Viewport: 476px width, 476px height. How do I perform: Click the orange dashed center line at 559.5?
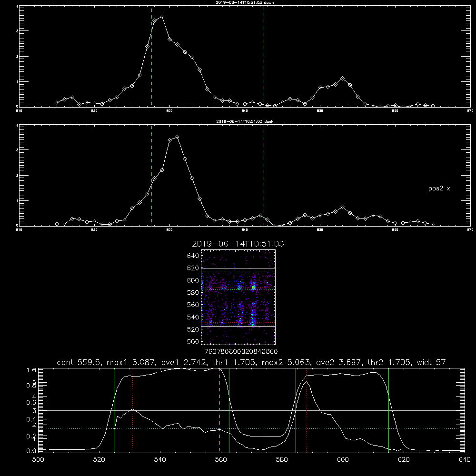click(x=220, y=410)
